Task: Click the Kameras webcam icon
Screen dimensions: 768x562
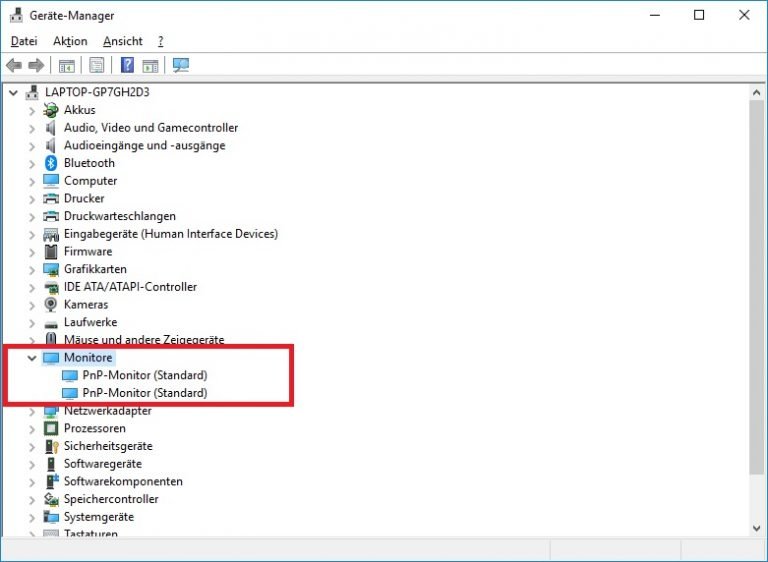Action: [50, 304]
